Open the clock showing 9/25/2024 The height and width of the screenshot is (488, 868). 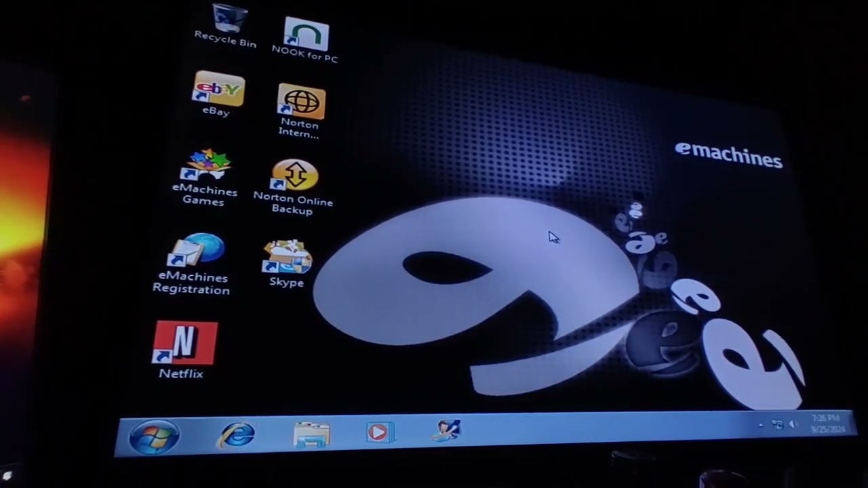[x=827, y=424]
